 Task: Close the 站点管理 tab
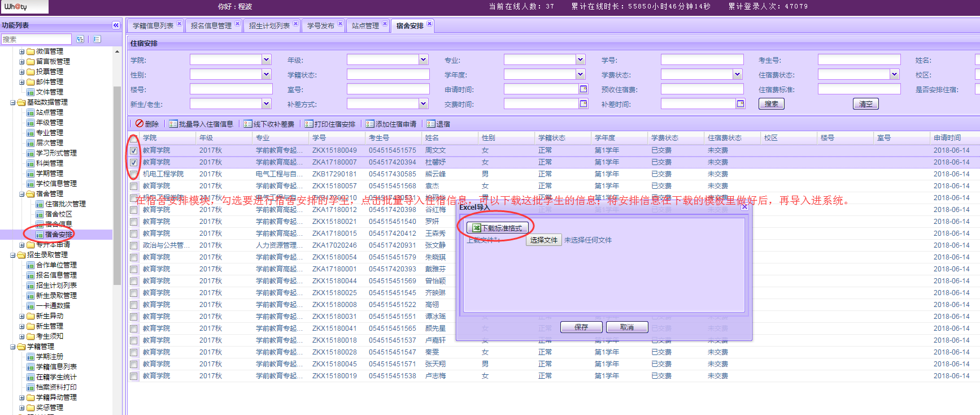click(x=385, y=24)
